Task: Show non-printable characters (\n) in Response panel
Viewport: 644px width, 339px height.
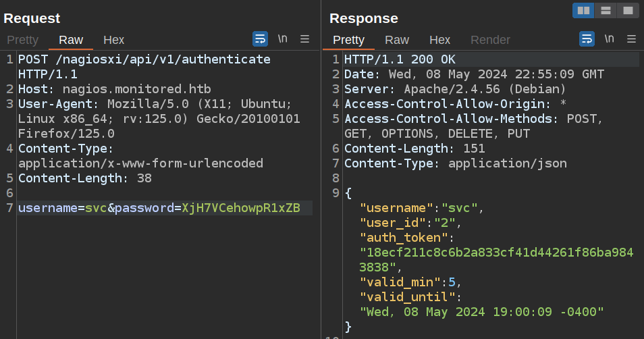Action: click(x=609, y=39)
